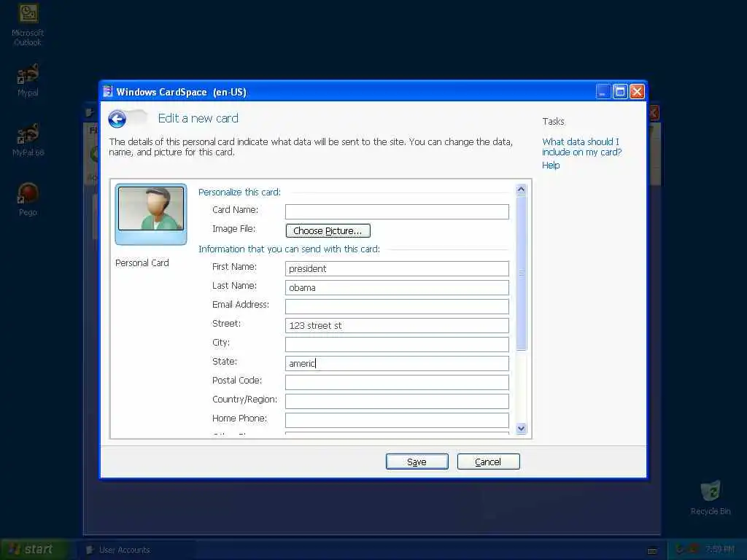The height and width of the screenshot is (560, 747).
Task: Click the vertical scrollbar thumb
Action: click(x=521, y=273)
